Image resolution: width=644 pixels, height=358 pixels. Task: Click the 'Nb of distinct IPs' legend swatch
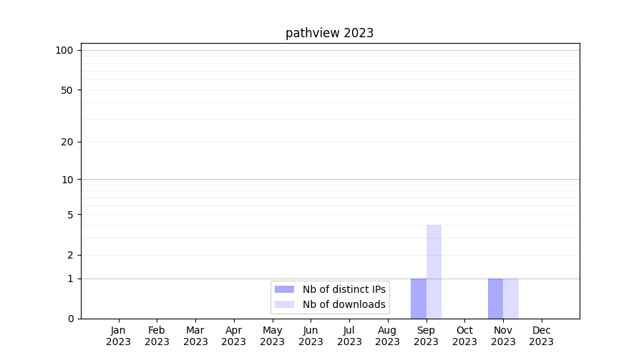(x=284, y=289)
